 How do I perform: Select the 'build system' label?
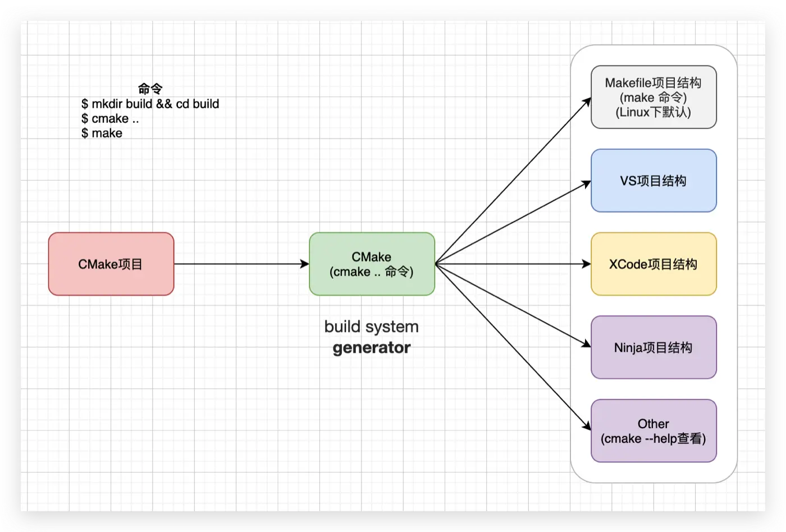click(371, 327)
